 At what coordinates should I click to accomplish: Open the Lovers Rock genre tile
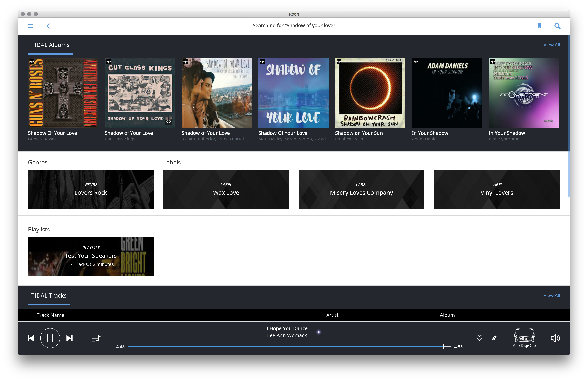(91, 189)
